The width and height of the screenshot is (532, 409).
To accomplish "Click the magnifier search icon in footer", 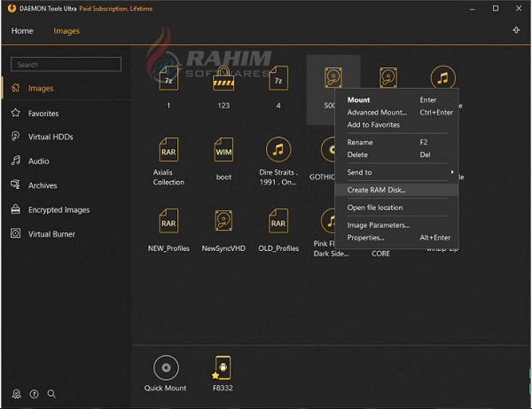I will pyautogui.click(x=51, y=394).
